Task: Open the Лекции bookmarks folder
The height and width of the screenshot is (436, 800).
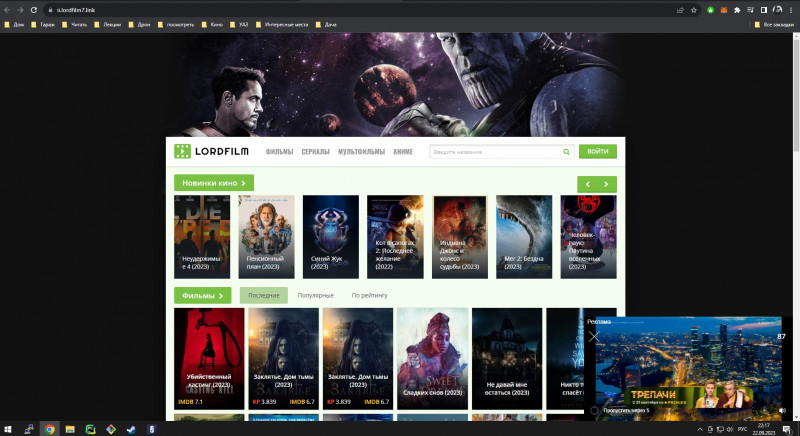Action: click(x=108, y=24)
